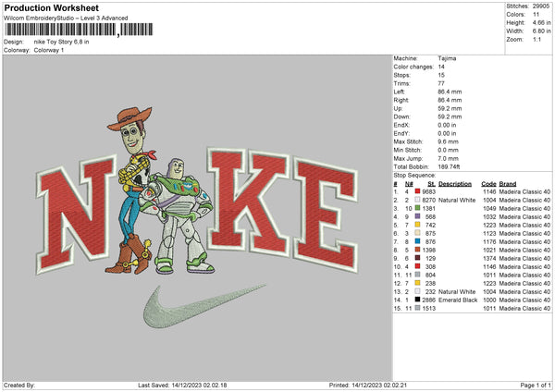Select the gray swatch in stop row 11
Image resolution: width=555 pixels, height=392 pixels.
pyautogui.click(x=418, y=275)
